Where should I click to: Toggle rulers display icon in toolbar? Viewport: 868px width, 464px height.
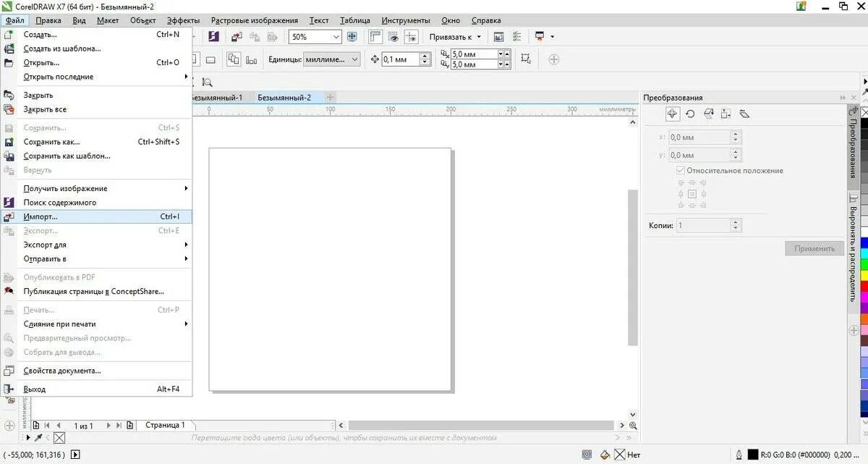(375, 37)
